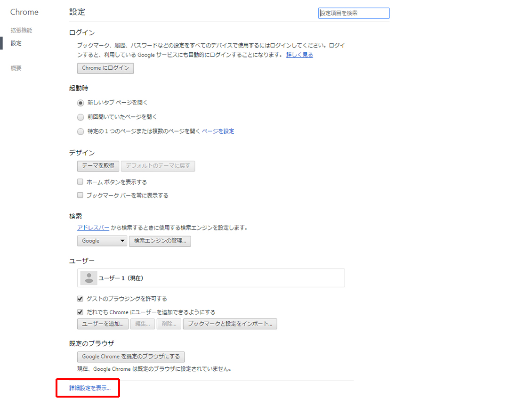
Task: Click the 検索エンジンの管理... button
Action: tap(160, 241)
